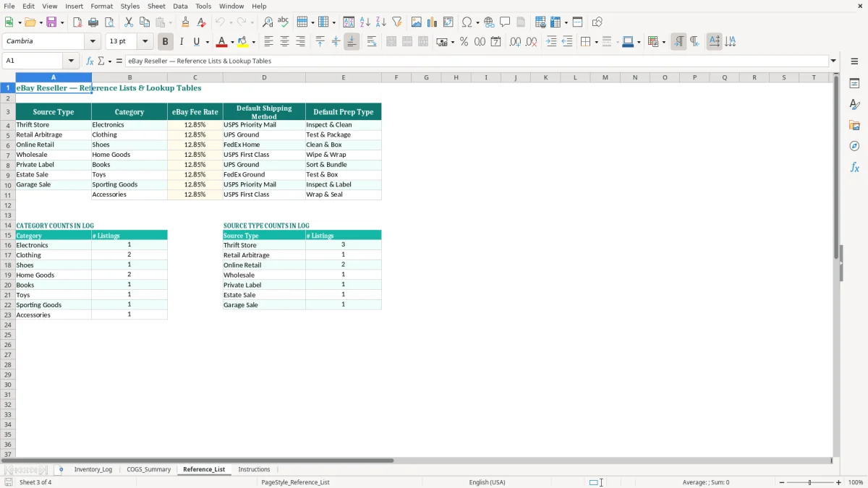Open the background color dropdown arrow
The height and width of the screenshot is (488, 868).
click(x=253, y=42)
